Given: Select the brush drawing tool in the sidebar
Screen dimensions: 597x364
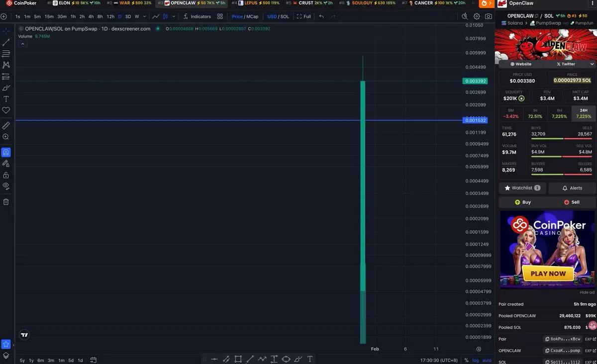Looking at the screenshot, I should point(6,88).
